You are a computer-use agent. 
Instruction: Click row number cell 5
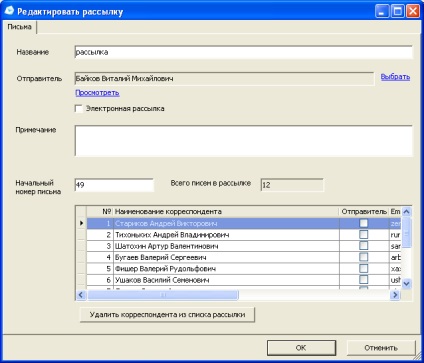(x=100, y=269)
